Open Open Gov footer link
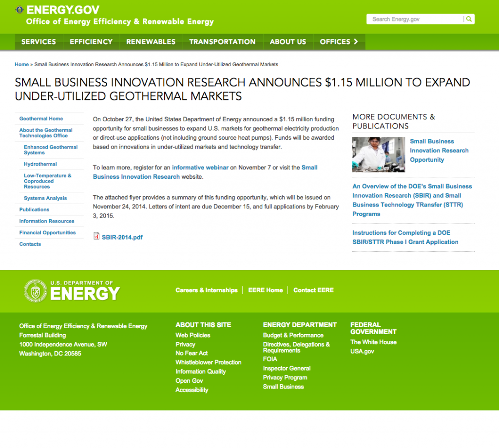499x448 pixels. [x=189, y=381]
